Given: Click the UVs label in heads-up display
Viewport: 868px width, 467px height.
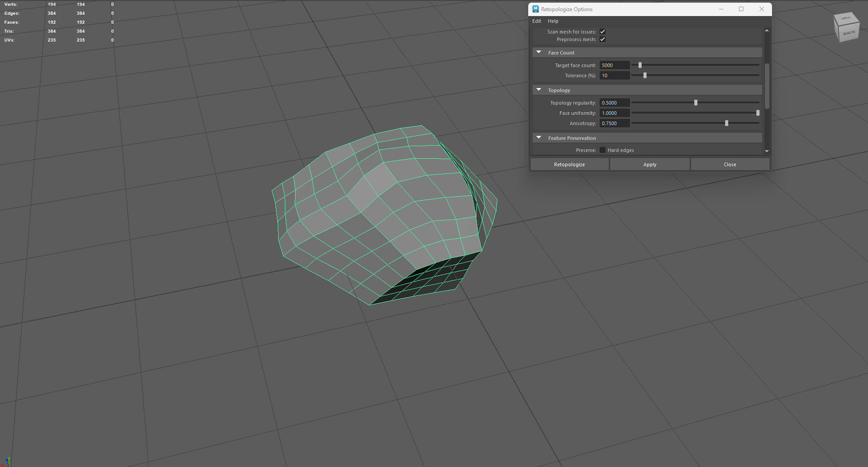Looking at the screenshot, I should point(9,40).
